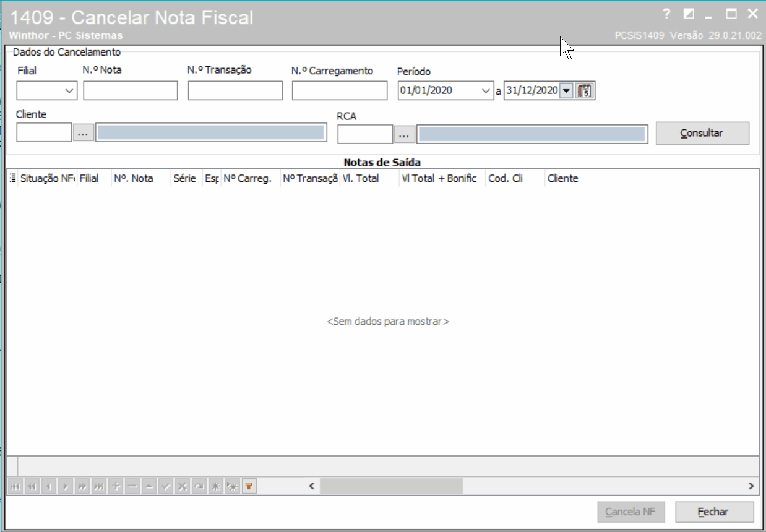Viewport: 766px width, 532px height.
Task: Sort by Filial column header
Action: pos(94,178)
